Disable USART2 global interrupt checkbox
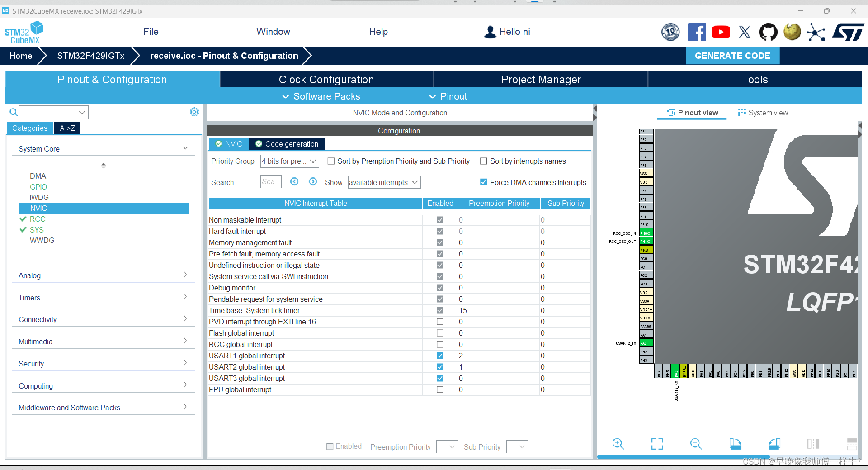This screenshot has height=470, width=868. point(440,367)
